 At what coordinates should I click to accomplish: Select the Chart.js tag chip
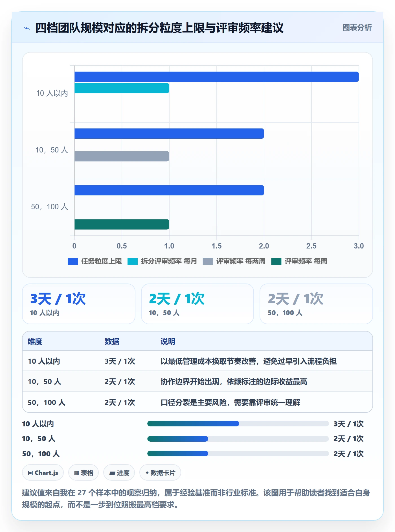tap(43, 473)
